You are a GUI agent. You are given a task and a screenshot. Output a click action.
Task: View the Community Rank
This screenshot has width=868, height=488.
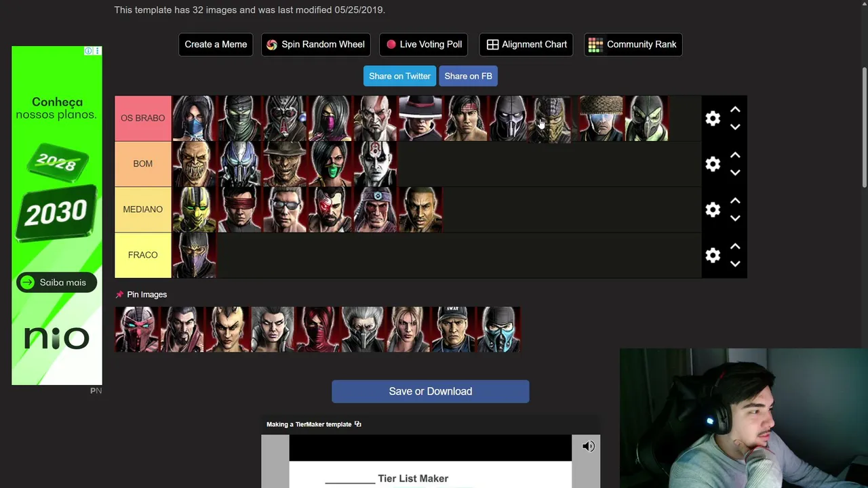(633, 45)
